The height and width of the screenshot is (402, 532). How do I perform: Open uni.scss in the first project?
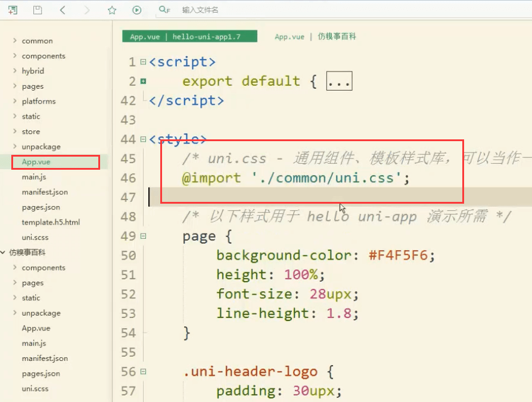pyautogui.click(x=35, y=238)
